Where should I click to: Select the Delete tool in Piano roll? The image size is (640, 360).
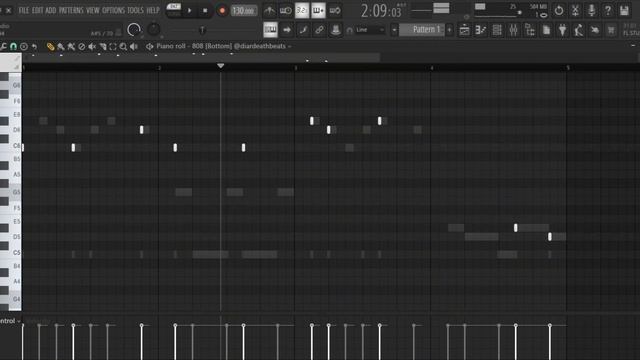[81, 47]
